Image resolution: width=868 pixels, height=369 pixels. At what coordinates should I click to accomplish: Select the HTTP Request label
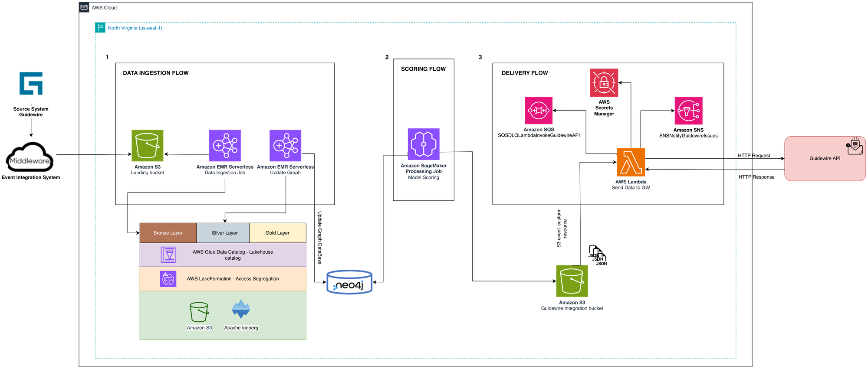click(754, 155)
